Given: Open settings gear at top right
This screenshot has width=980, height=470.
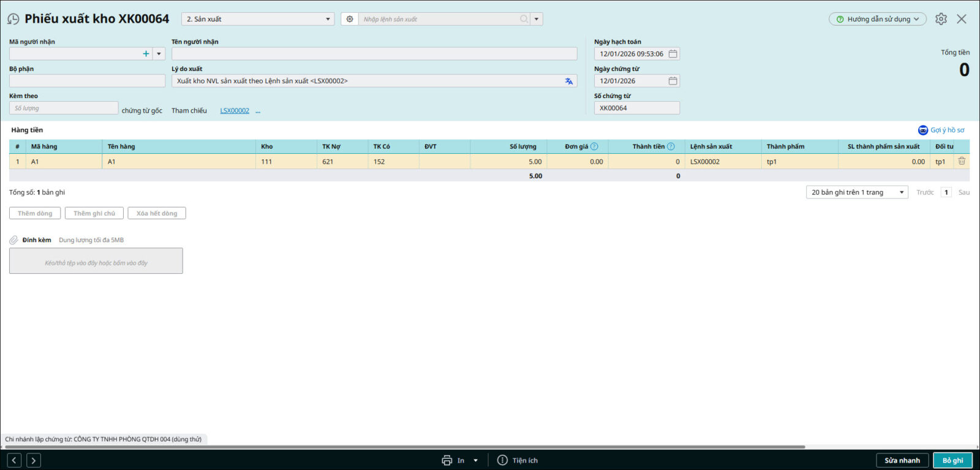Looking at the screenshot, I should pos(941,19).
